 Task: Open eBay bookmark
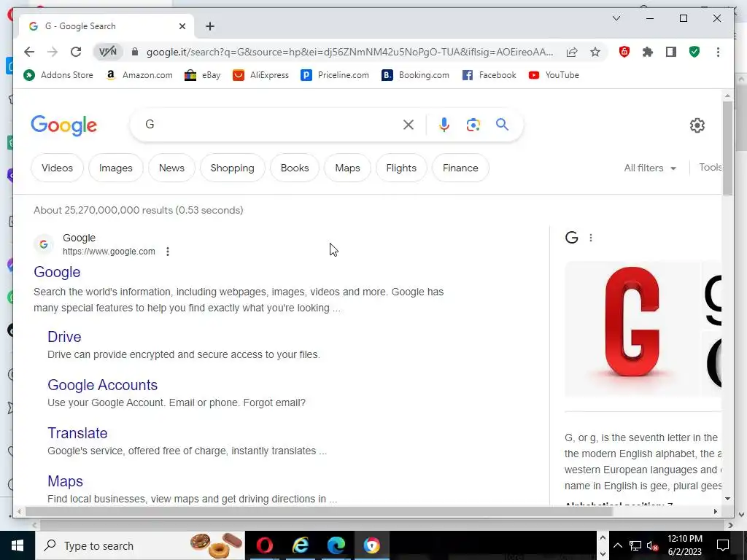pyautogui.click(x=203, y=75)
